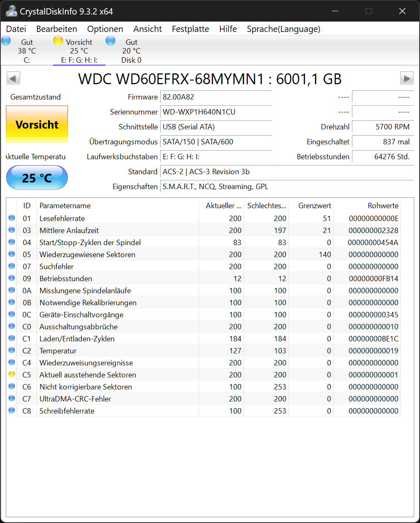Click status dot of Notwendige Rekalibrierungen row

[x=12, y=302]
